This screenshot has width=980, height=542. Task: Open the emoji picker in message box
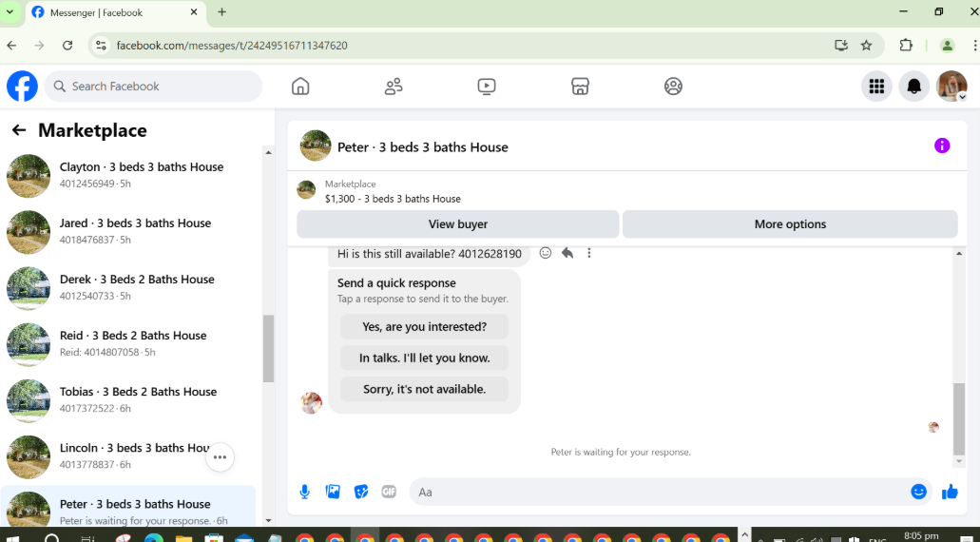pos(918,492)
